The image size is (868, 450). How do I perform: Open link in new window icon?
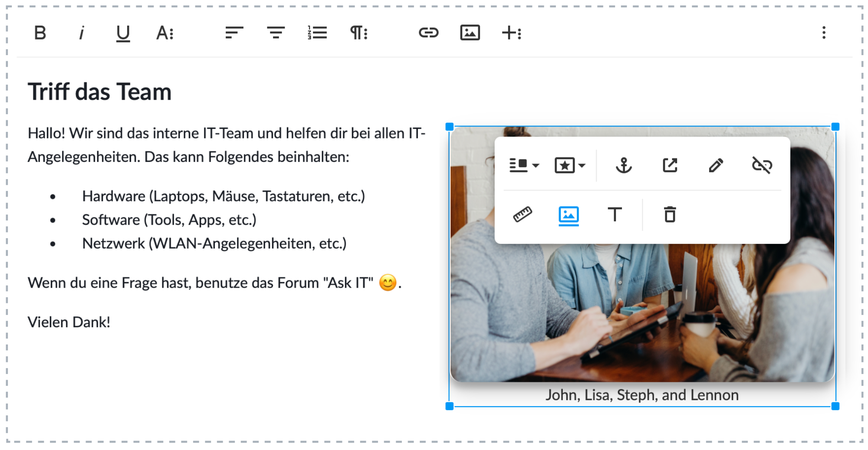[670, 165]
